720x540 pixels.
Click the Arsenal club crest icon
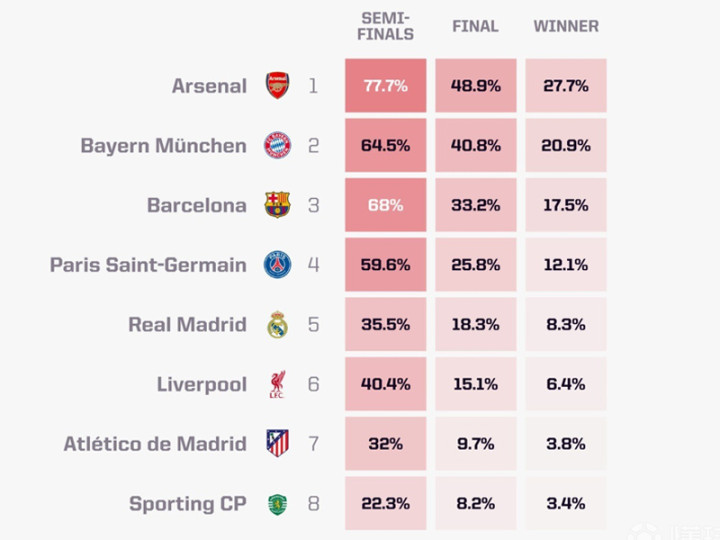277,86
